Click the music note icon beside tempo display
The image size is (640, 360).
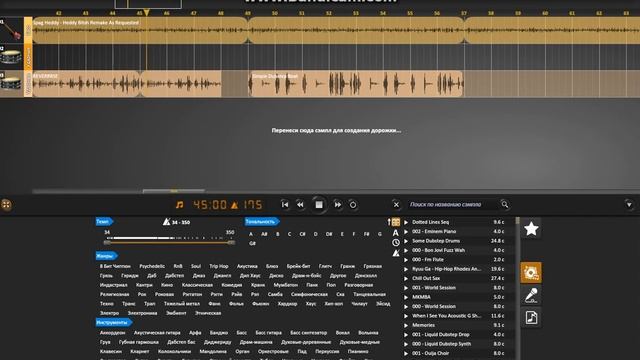pyautogui.click(x=180, y=204)
